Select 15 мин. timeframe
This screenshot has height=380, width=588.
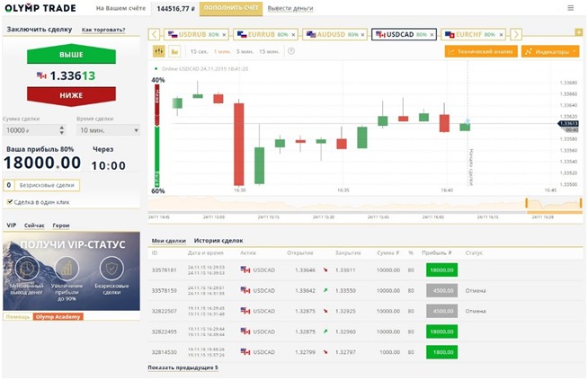click(269, 51)
